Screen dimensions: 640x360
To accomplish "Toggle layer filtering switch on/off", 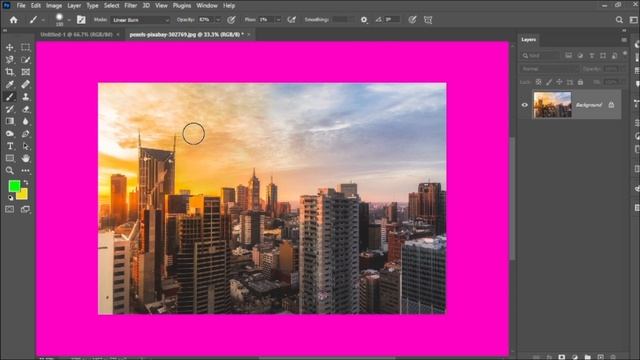I will (x=624, y=53).
